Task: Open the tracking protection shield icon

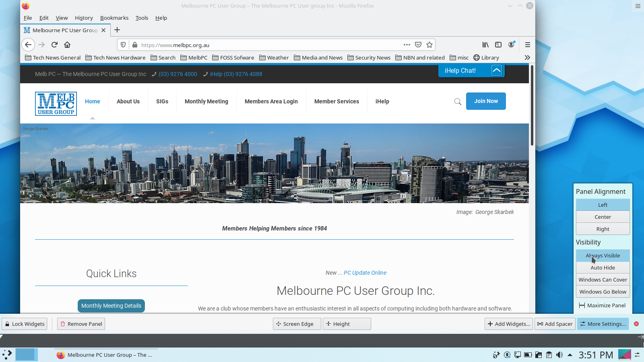Action: coord(123,45)
